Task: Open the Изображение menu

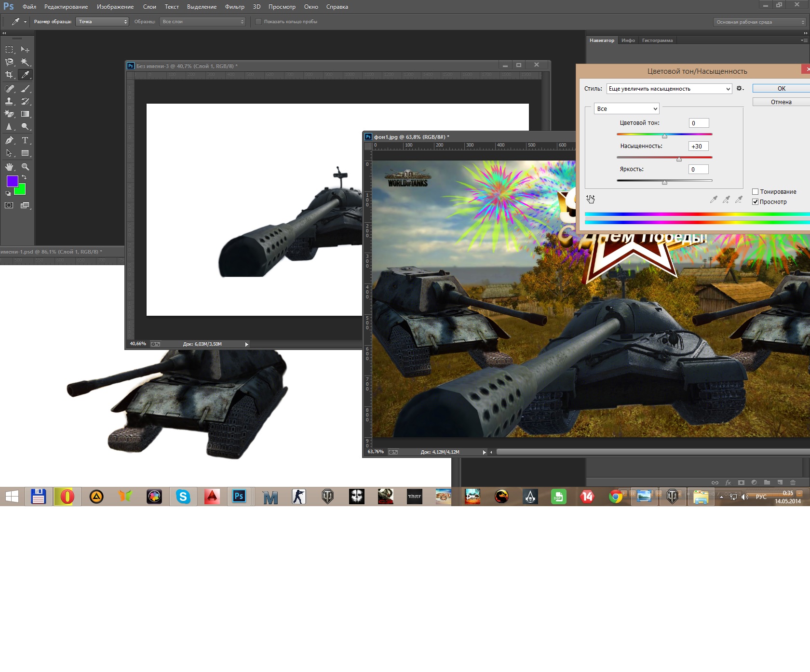Action: [115, 7]
